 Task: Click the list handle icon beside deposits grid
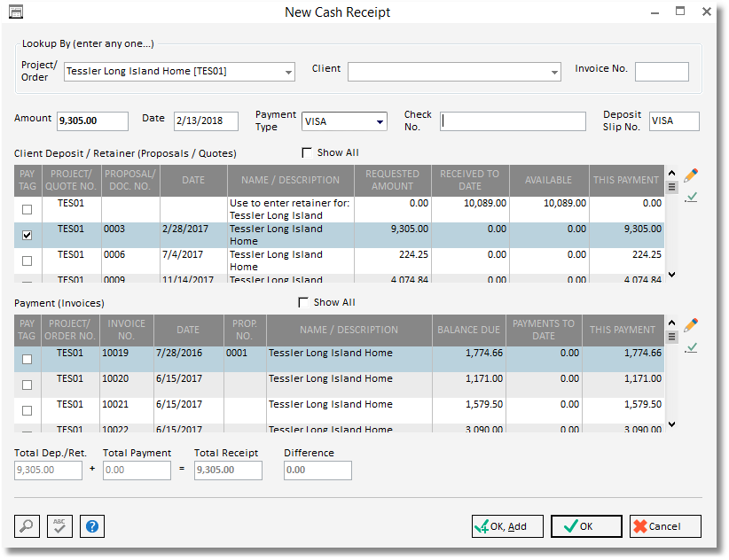[672, 187]
